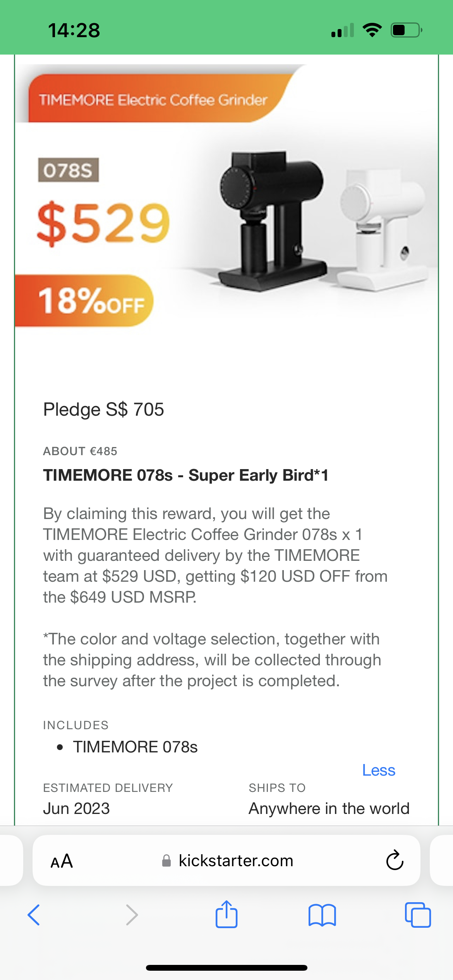453x980 pixels.
Task: Open the Bookmarks book icon
Action: coord(322,915)
